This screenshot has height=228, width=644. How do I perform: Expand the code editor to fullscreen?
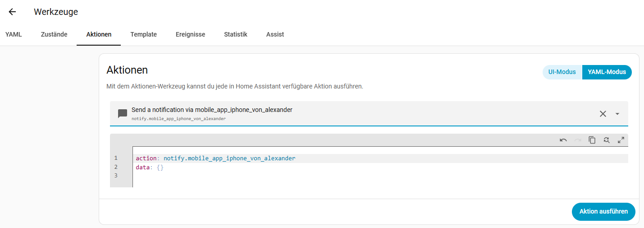[621, 140]
